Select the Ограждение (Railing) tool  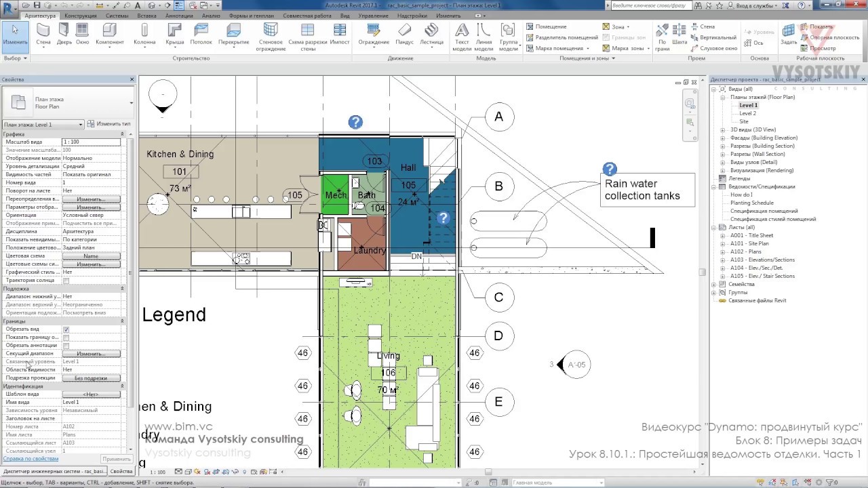pyautogui.click(x=373, y=35)
